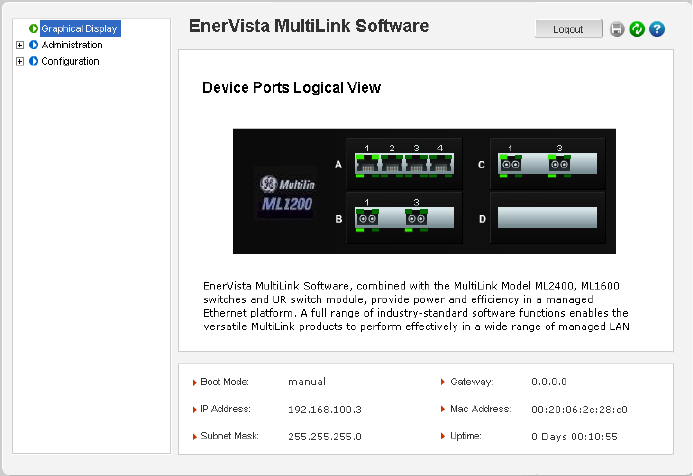Click the green Refresh icon
This screenshot has height=476, width=693.
click(x=637, y=29)
